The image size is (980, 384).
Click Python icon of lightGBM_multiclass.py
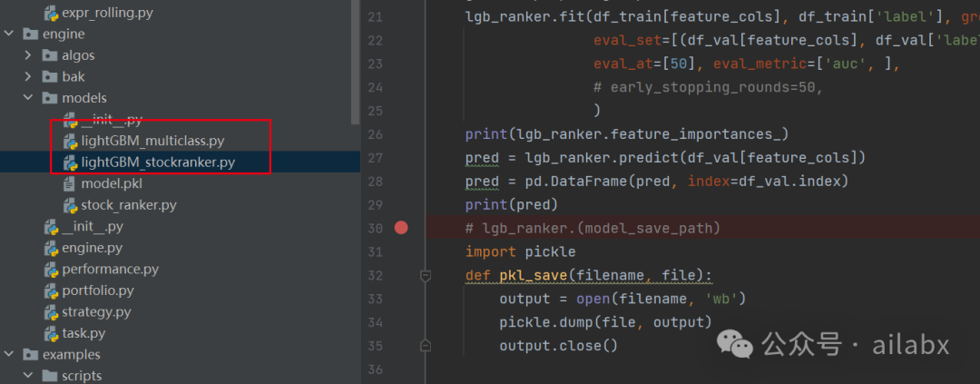tap(70, 141)
